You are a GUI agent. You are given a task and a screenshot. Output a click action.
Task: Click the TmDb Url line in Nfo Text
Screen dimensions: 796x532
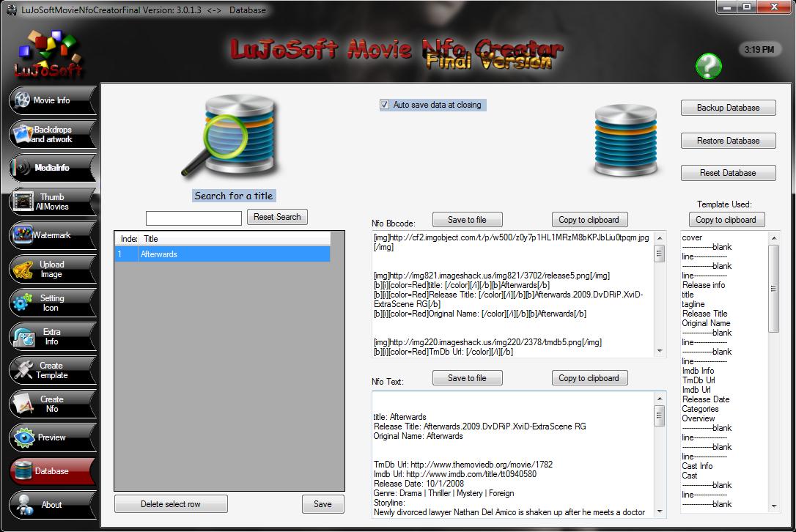pos(463,465)
